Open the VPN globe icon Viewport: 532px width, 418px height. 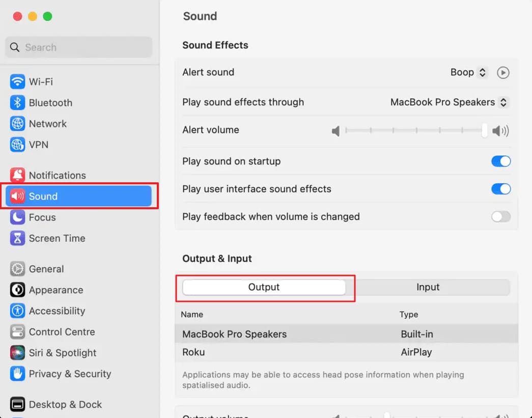click(17, 145)
